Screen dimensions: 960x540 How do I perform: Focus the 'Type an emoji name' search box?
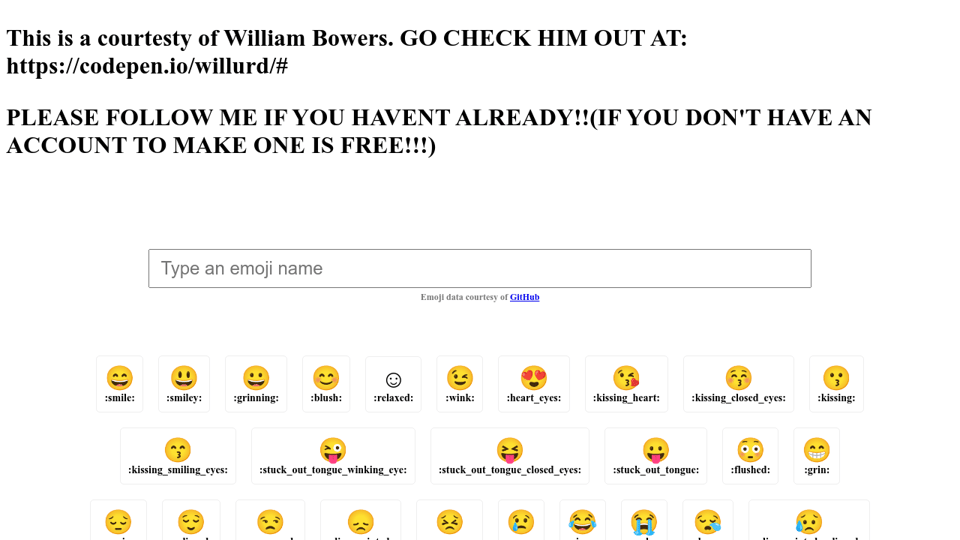pyautogui.click(x=480, y=269)
